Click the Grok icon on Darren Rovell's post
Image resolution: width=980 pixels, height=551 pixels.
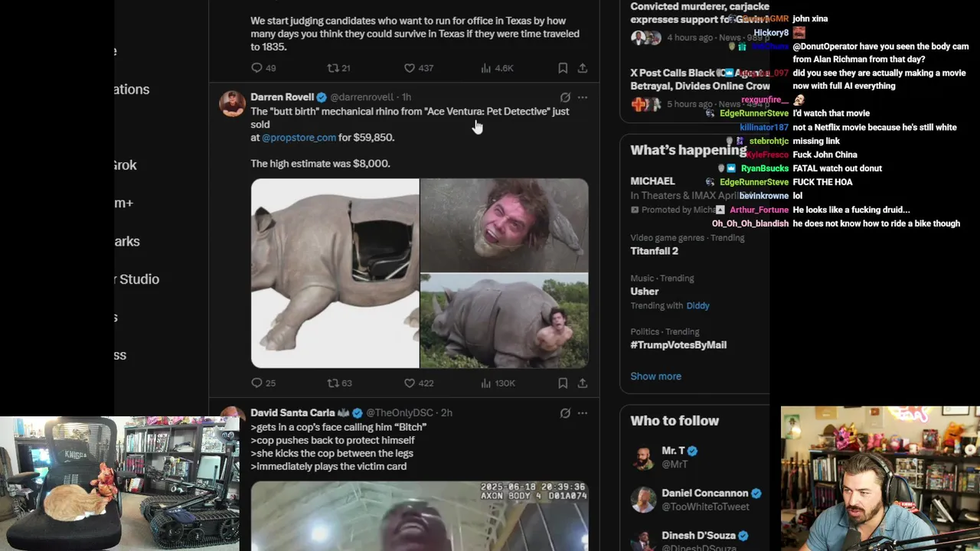[x=565, y=97]
